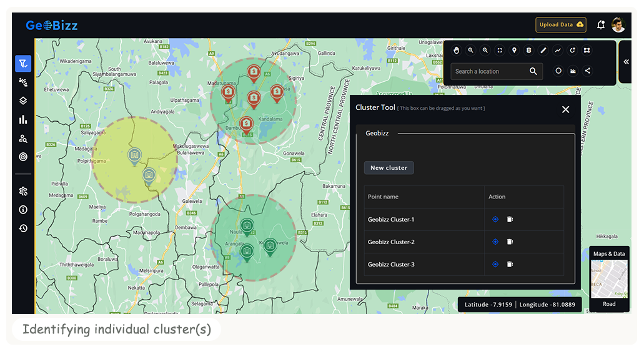Click the Search a location field

click(497, 71)
